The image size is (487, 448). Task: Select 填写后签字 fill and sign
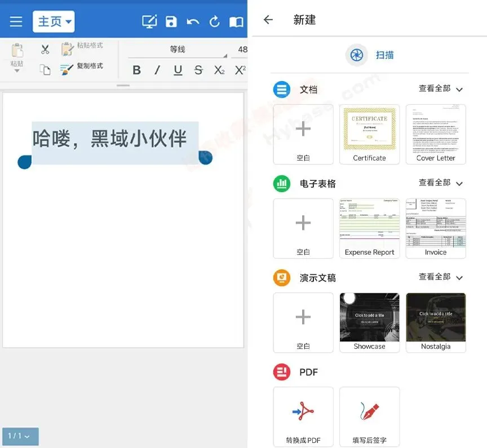click(369, 416)
